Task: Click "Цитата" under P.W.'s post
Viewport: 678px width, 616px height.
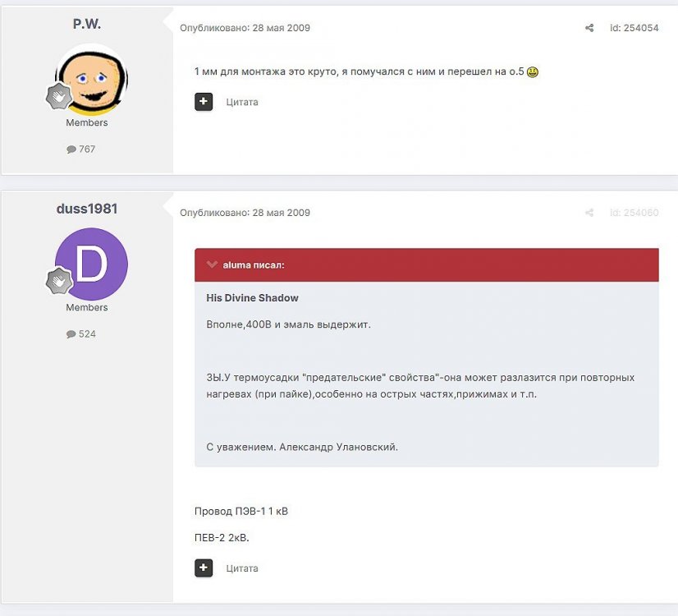Action: [242, 102]
